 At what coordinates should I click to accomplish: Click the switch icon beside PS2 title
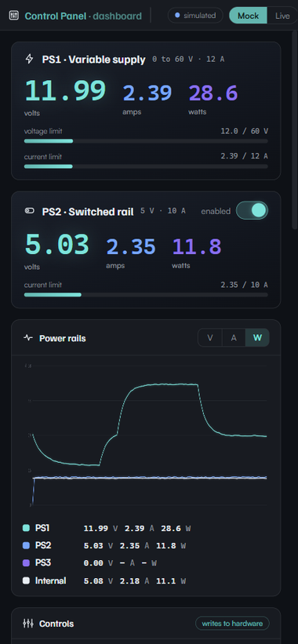tap(29, 211)
